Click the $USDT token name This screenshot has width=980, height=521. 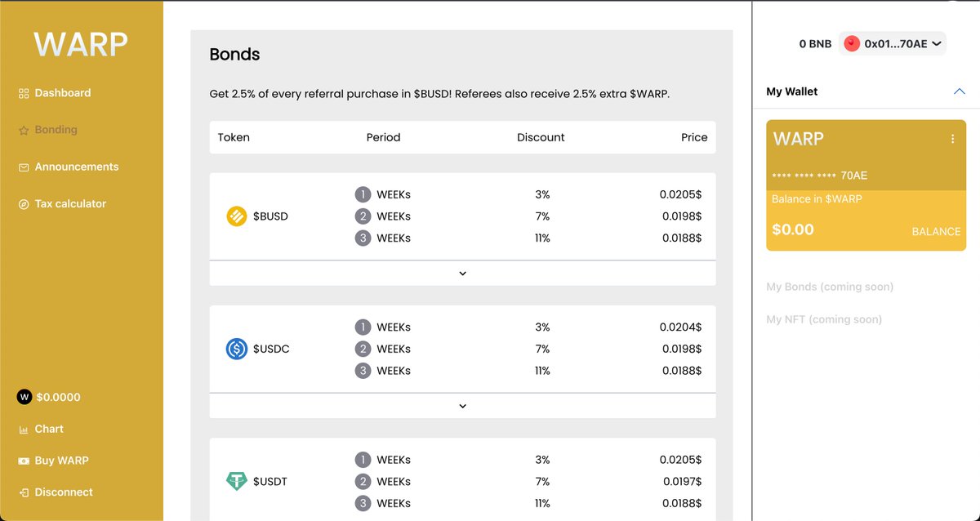point(270,481)
